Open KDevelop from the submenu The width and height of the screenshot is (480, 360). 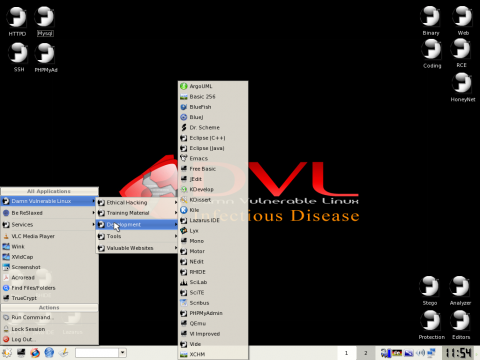(x=213, y=190)
